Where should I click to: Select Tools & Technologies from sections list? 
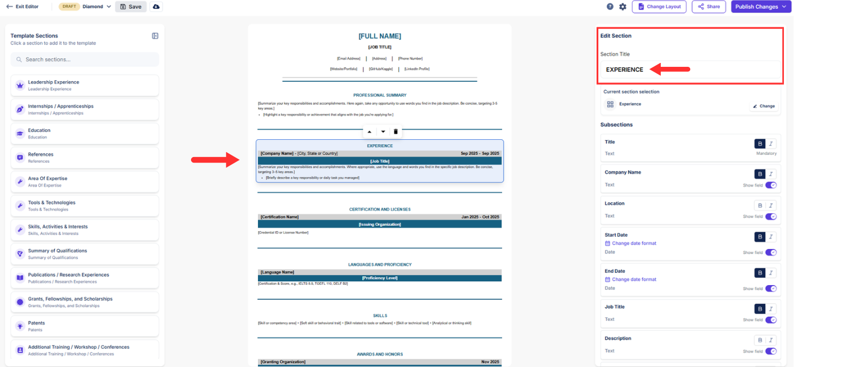(x=85, y=205)
